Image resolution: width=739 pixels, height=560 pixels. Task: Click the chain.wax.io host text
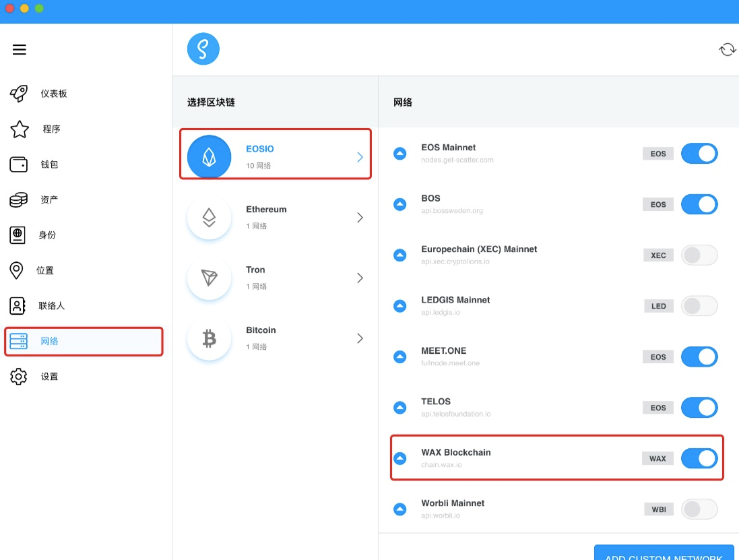(441, 465)
